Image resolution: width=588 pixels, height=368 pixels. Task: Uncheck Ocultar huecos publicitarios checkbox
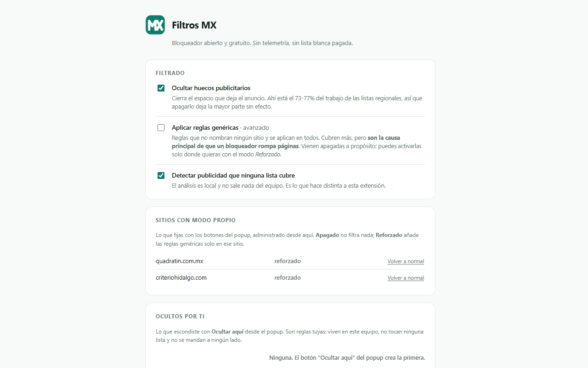(x=161, y=88)
